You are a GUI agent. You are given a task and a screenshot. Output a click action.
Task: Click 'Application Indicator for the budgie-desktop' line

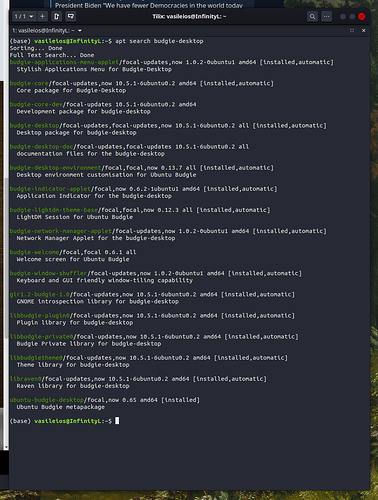point(94,196)
